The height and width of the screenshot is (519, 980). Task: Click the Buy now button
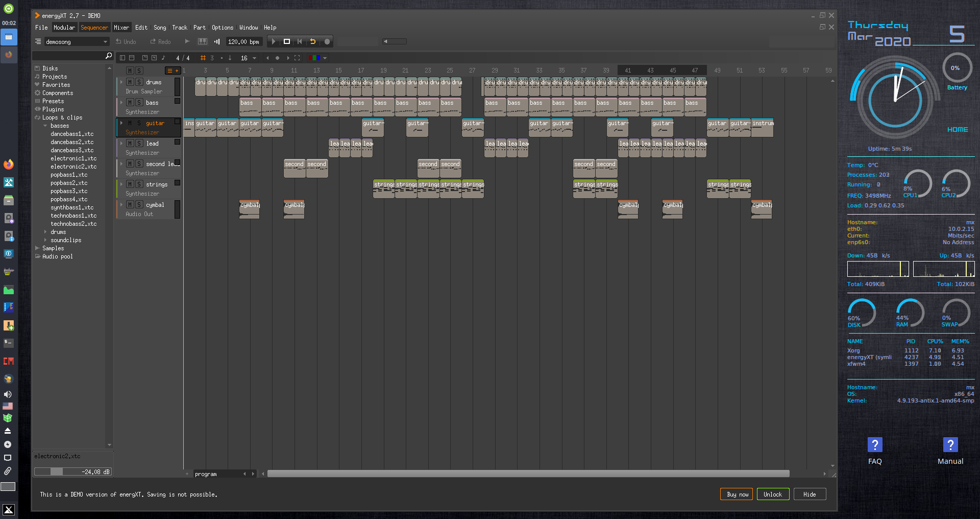737,494
